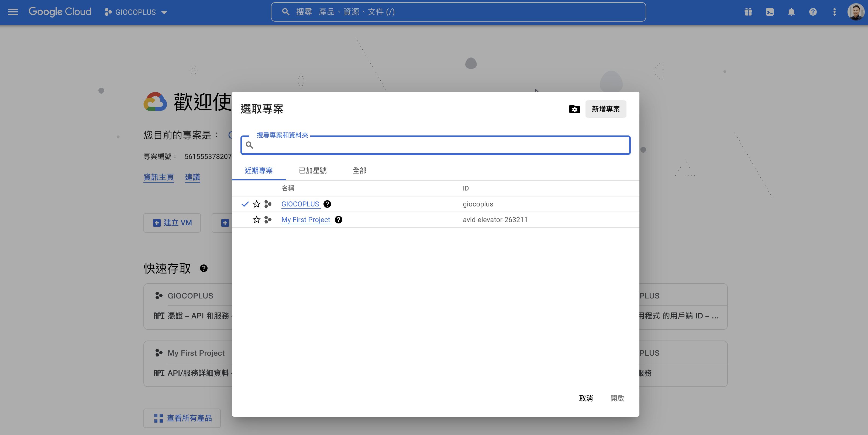This screenshot has width=868, height=435.
Task: Select the 近期專案 tab
Action: click(259, 171)
